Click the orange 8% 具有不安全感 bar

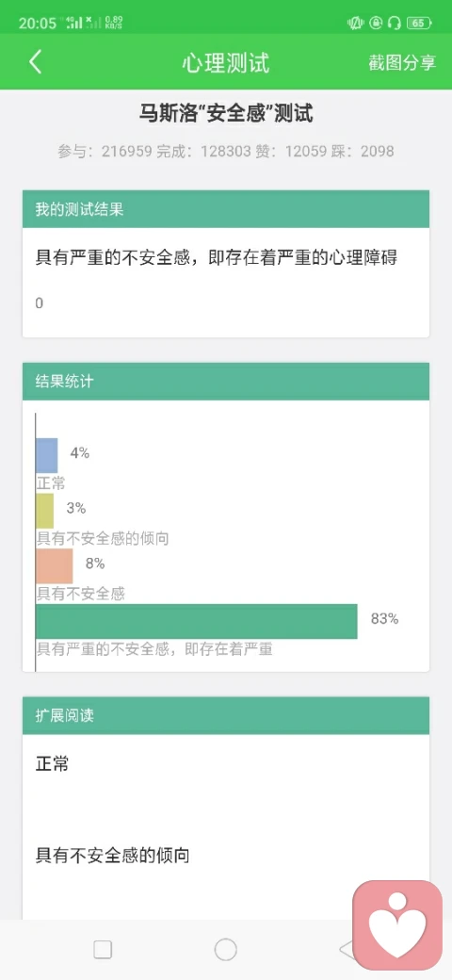pyautogui.click(x=55, y=566)
